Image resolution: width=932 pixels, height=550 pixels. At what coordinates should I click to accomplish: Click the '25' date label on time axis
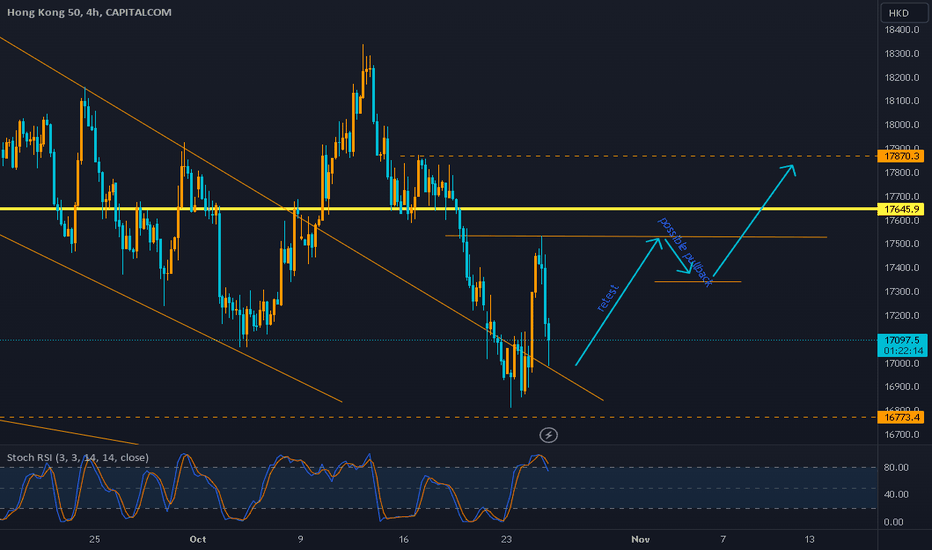click(x=95, y=539)
